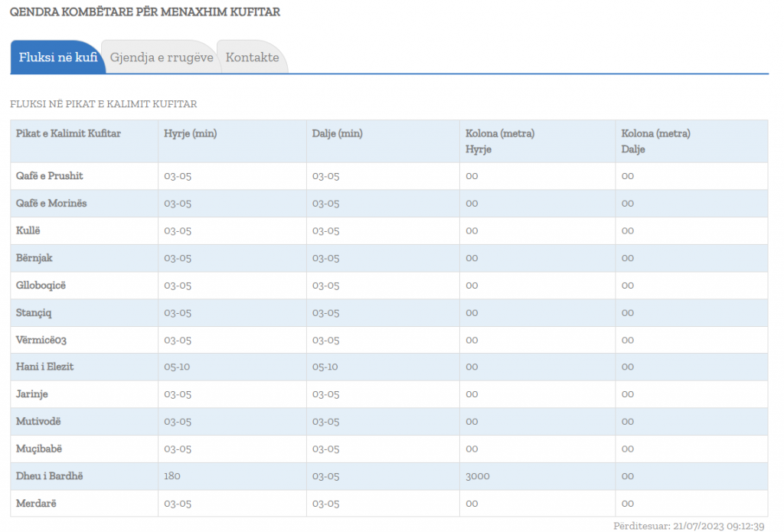Select the Kullë row name
The height and width of the screenshot is (532, 784).
28,230
